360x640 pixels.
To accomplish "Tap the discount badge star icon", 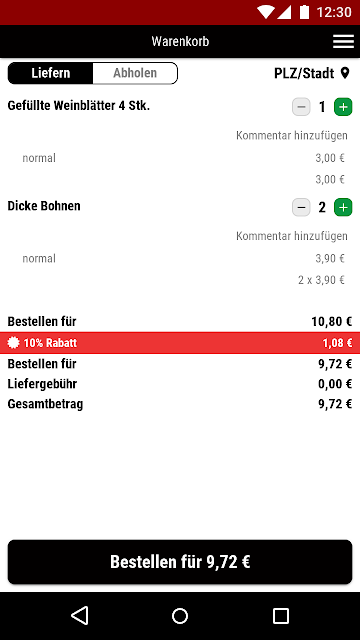I will 13,343.
